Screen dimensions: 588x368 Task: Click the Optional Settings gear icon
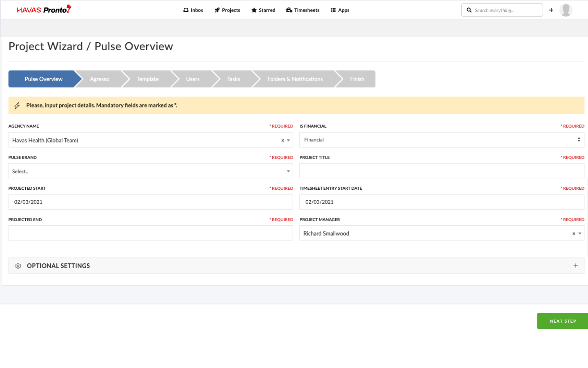tap(18, 266)
